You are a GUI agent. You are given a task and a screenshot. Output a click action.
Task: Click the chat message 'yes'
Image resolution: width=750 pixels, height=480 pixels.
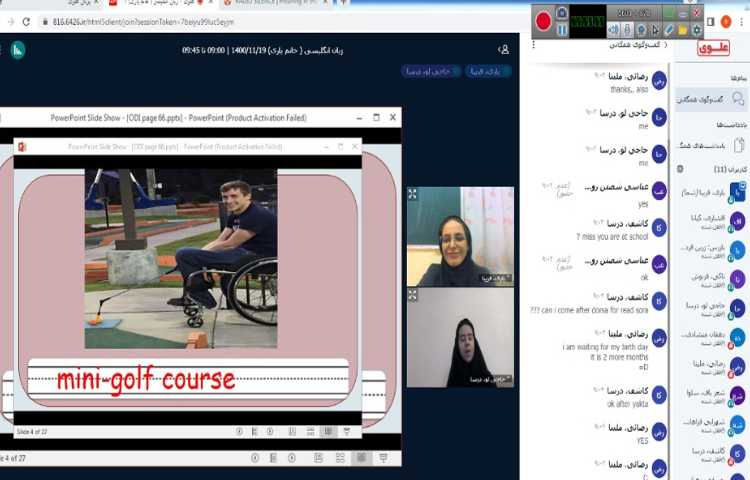(643, 204)
